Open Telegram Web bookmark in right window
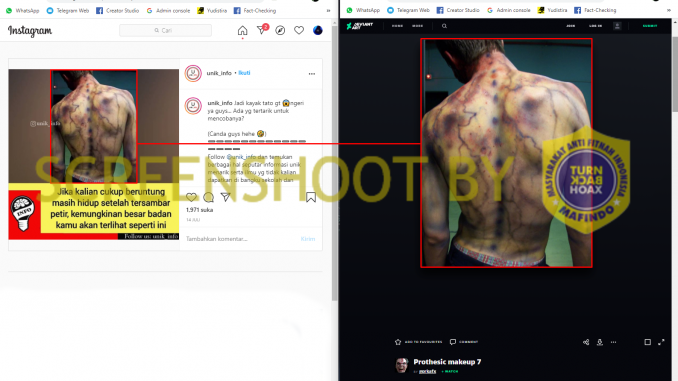The image size is (678, 381). (408, 10)
